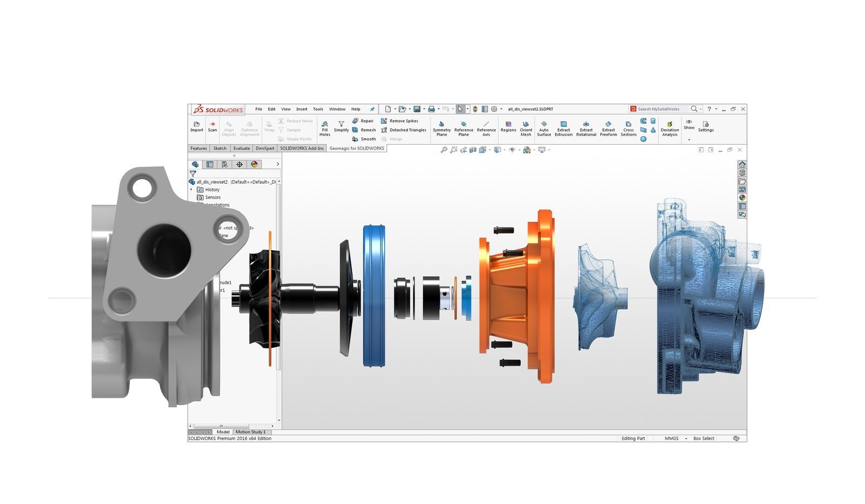
Task: Add a Reference Axis
Action: tap(486, 129)
